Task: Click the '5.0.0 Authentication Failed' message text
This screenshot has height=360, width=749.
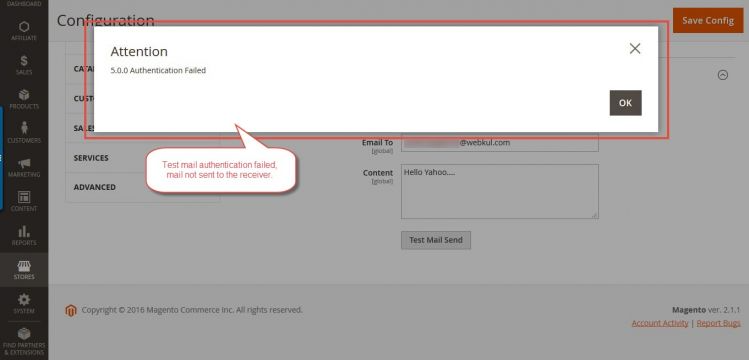Action: 158,70
